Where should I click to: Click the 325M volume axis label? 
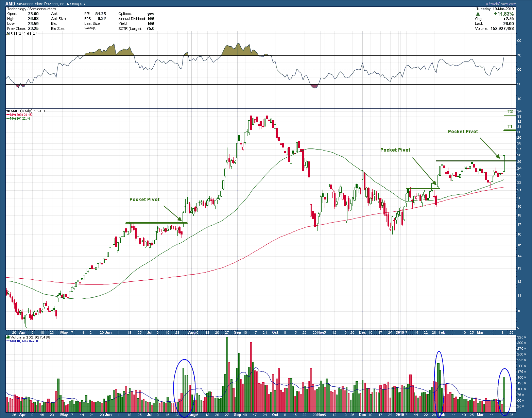[521, 337]
